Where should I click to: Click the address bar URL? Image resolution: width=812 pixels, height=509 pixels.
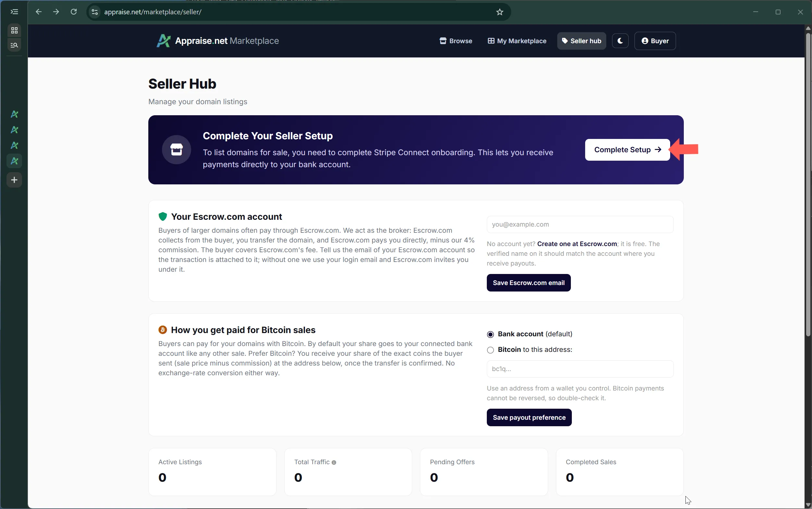click(x=153, y=12)
